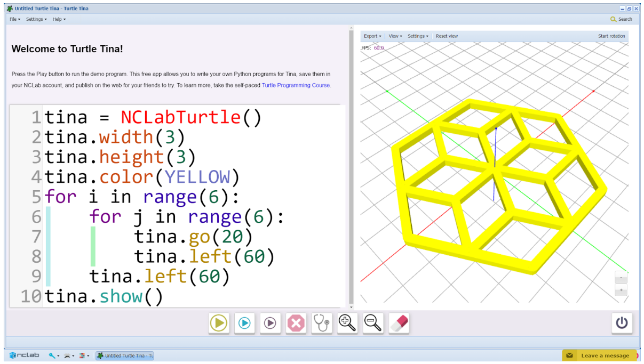Click the NCLab logo in the taskbar

tap(24, 355)
